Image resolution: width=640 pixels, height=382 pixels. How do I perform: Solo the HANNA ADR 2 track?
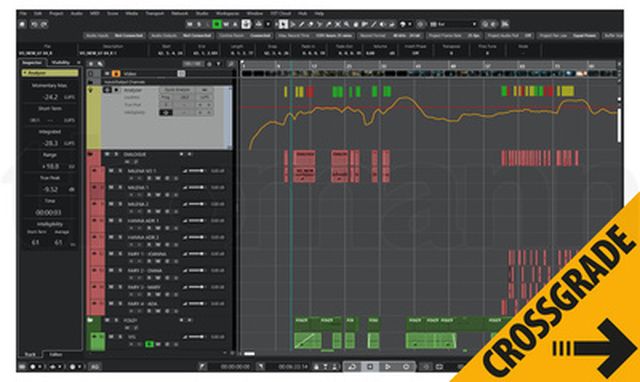click(120, 237)
